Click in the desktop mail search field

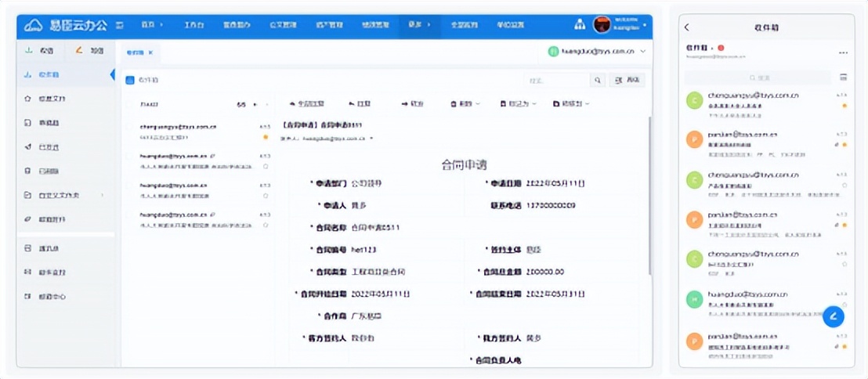click(x=556, y=80)
